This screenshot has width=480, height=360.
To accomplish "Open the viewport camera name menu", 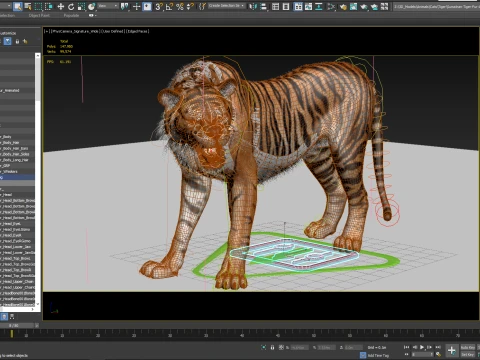I will (75, 31).
